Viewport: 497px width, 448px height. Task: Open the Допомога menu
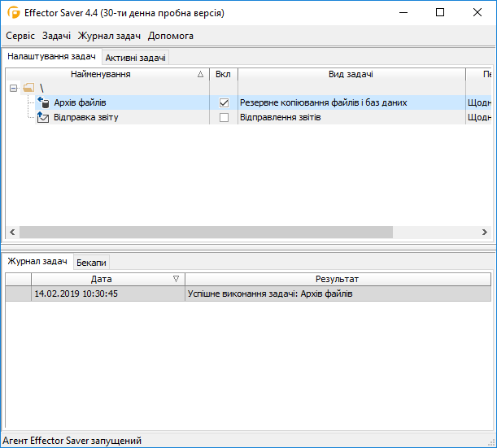171,36
